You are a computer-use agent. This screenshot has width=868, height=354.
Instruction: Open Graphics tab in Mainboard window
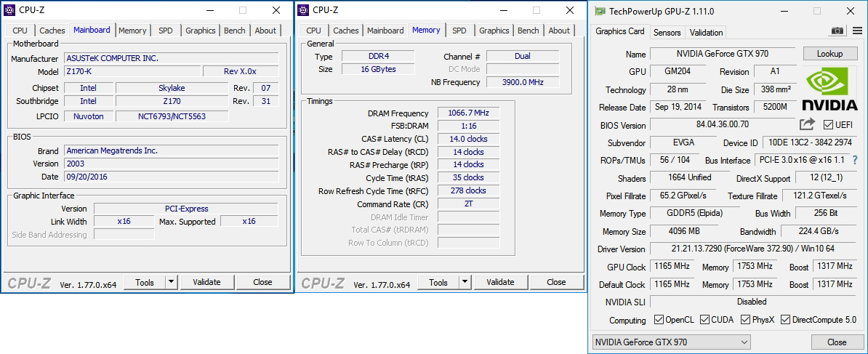click(201, 31)
